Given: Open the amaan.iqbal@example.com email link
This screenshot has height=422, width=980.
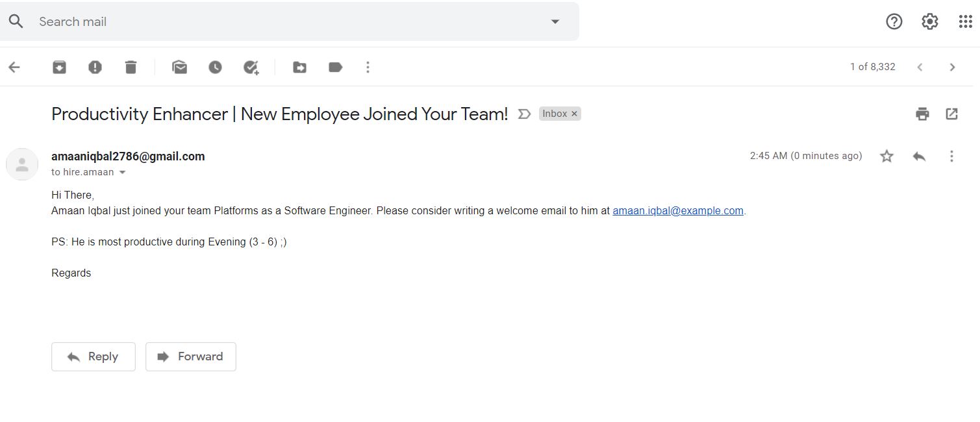Looking at the screenshot, I should click(678, 210).
